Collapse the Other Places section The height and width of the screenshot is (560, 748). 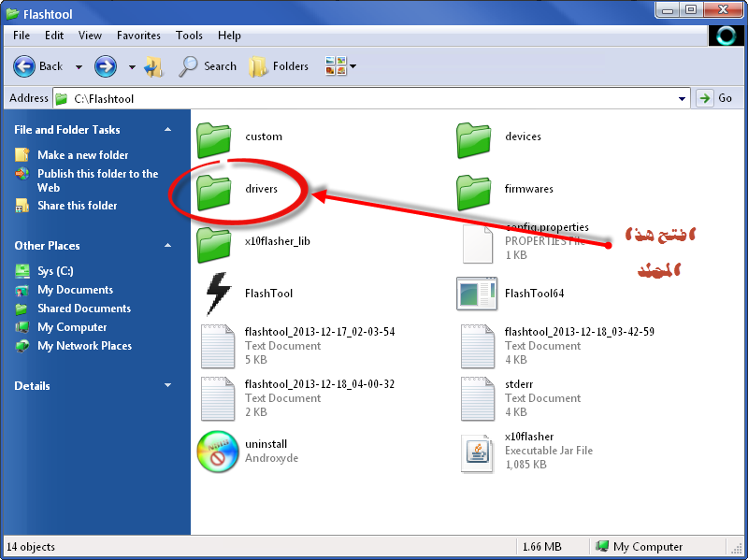tap(168, 245)
